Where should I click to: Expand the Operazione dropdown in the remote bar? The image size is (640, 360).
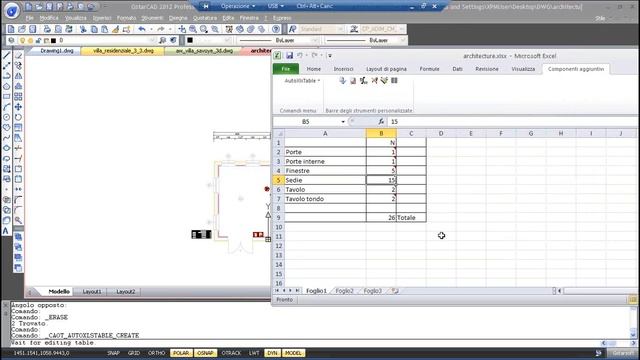pos(238,6)
